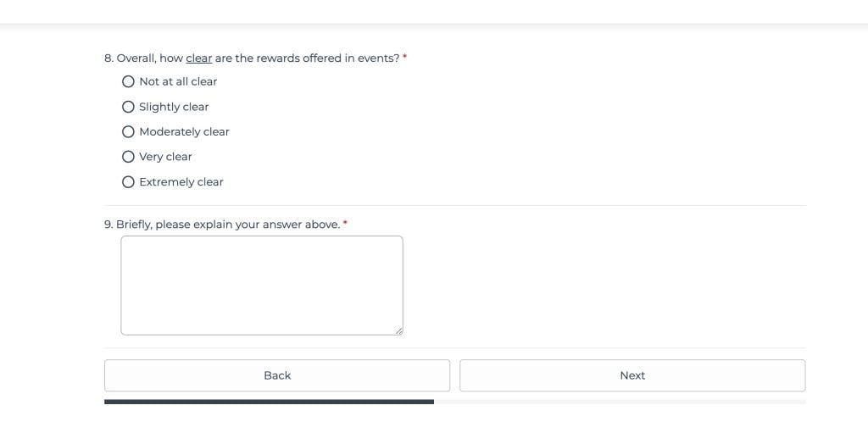This screenshot has height=433, width=868.
Task: Go to the previous page with Back
Action: tap(276, 375)
